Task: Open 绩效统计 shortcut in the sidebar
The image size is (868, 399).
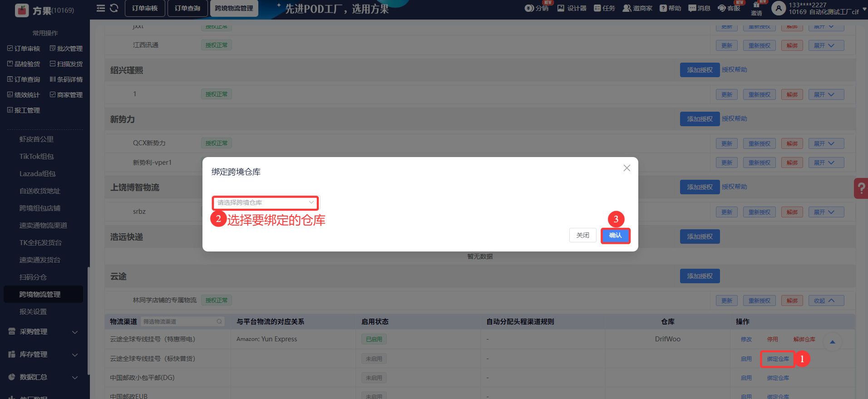Action: (x=24, y=95)
